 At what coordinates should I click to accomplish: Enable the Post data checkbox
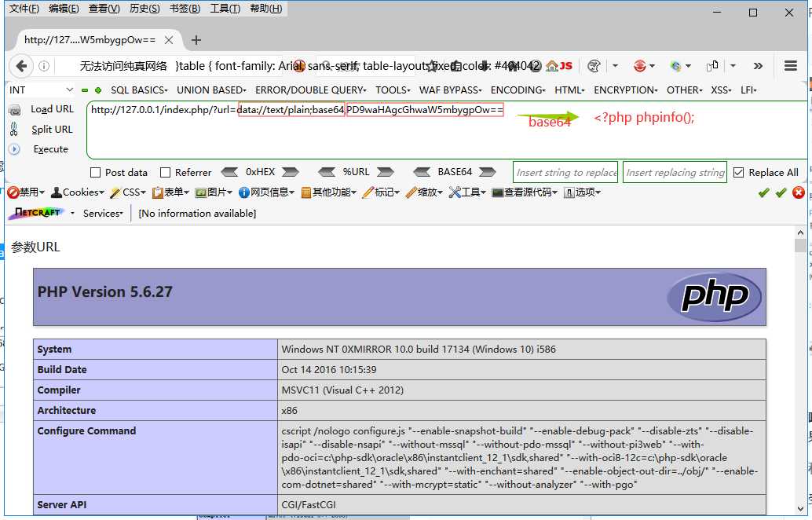point(95,173)
